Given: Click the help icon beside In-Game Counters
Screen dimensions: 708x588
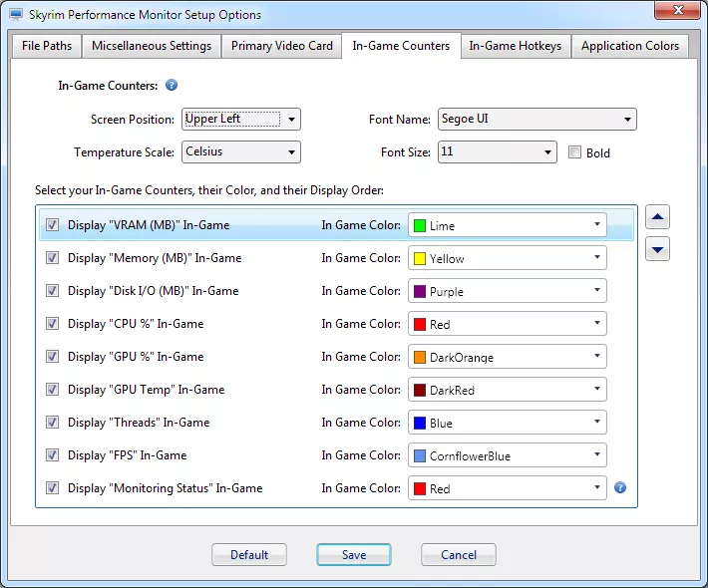Looking at the screenshot, I should pyautogui.click(x=172, y=85).
